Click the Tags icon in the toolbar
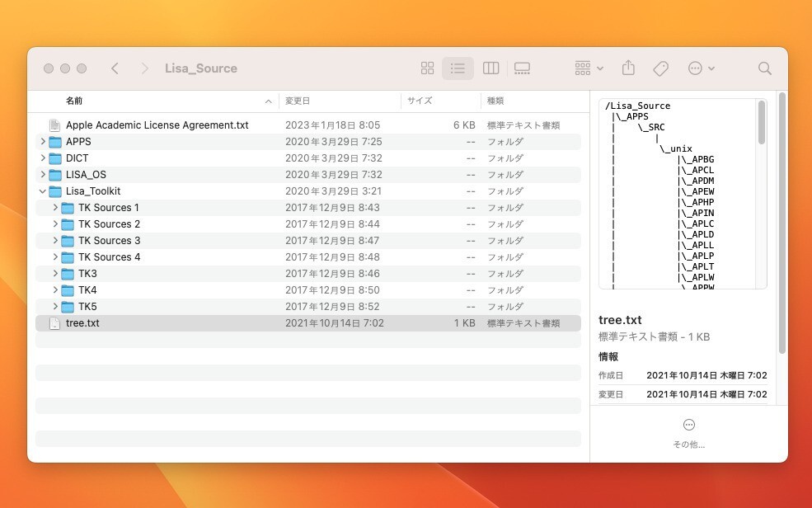This screenshot has height=508, width=812. [x=660, y=68]
